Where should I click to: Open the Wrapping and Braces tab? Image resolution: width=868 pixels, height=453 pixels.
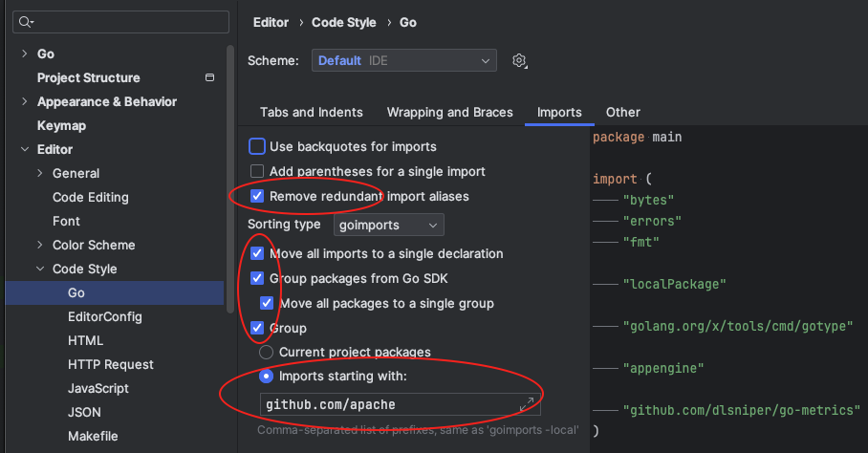point(449,112)
